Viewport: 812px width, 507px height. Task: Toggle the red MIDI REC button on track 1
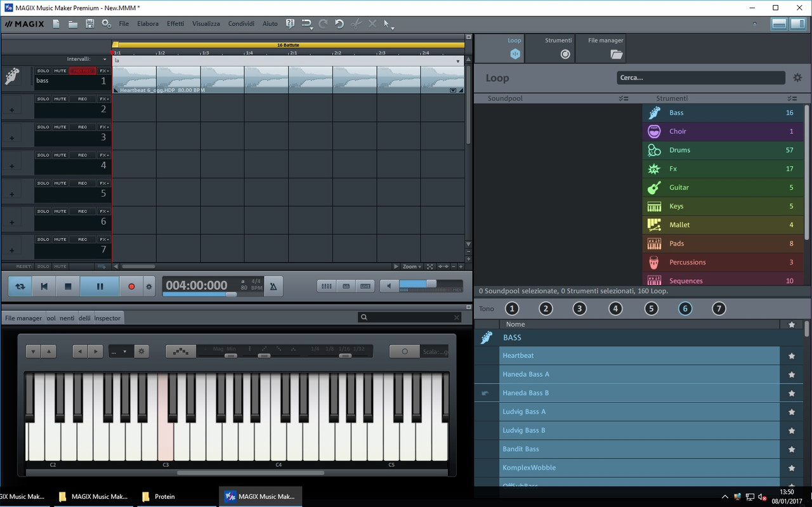(82, 71)
